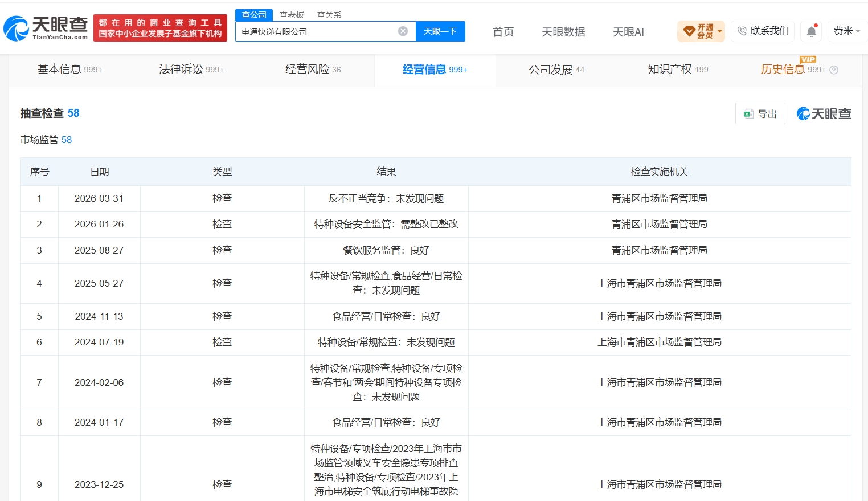Select the date 2026-03-31 cell
The image size is (868, 501).
coord(99,198)
